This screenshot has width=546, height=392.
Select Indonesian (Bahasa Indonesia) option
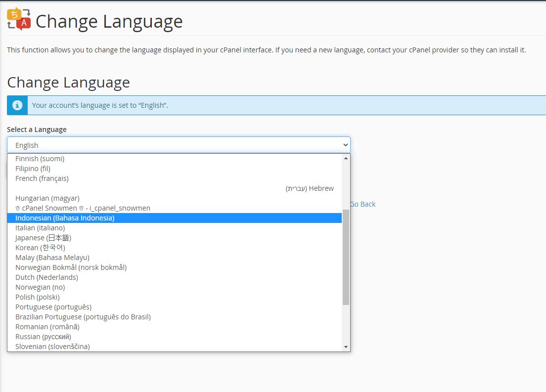[175, 218]
